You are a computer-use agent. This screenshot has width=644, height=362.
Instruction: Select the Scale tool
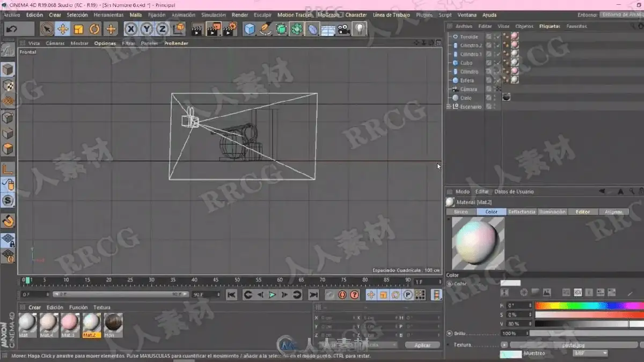click(x=79, y=29)
